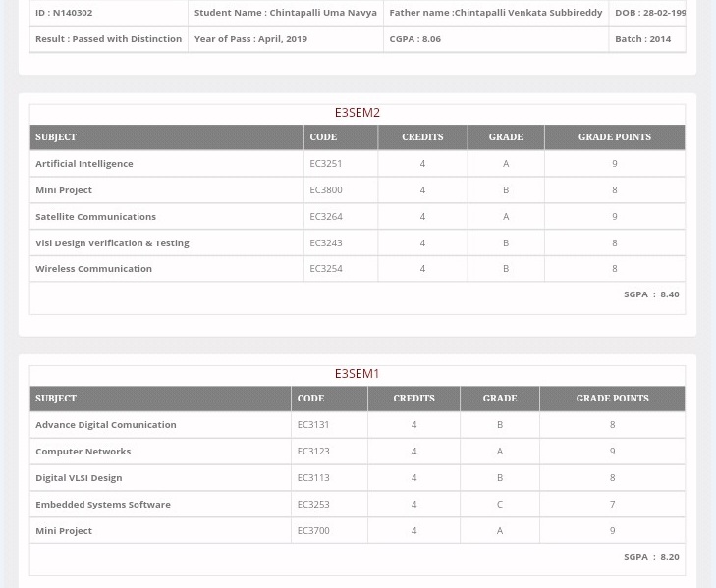The image size is (716, 588).
Task: Click grade points 9 for Satellite Communications
Action: 615,217
